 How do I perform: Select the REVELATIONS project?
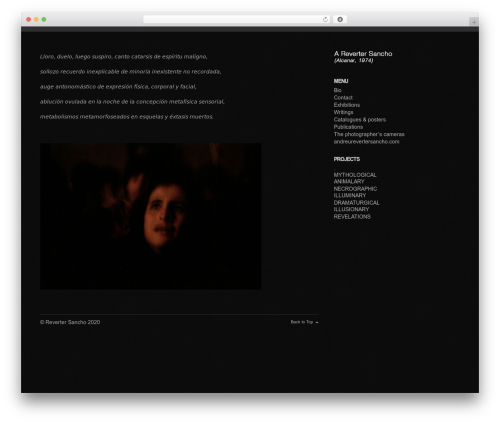[352, 217]
